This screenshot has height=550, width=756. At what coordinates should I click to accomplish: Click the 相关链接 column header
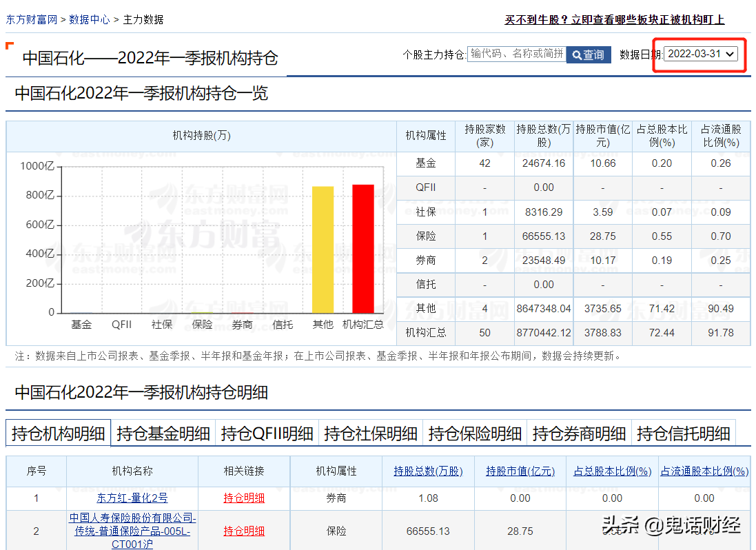pos(244,471)
